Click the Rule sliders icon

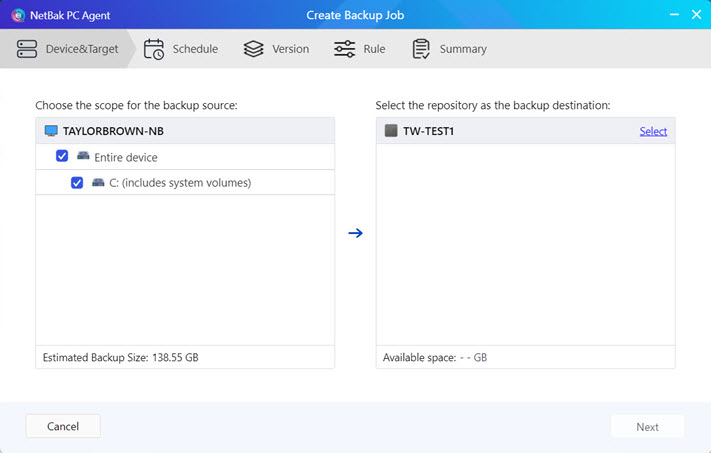click(x=345, y=49)
